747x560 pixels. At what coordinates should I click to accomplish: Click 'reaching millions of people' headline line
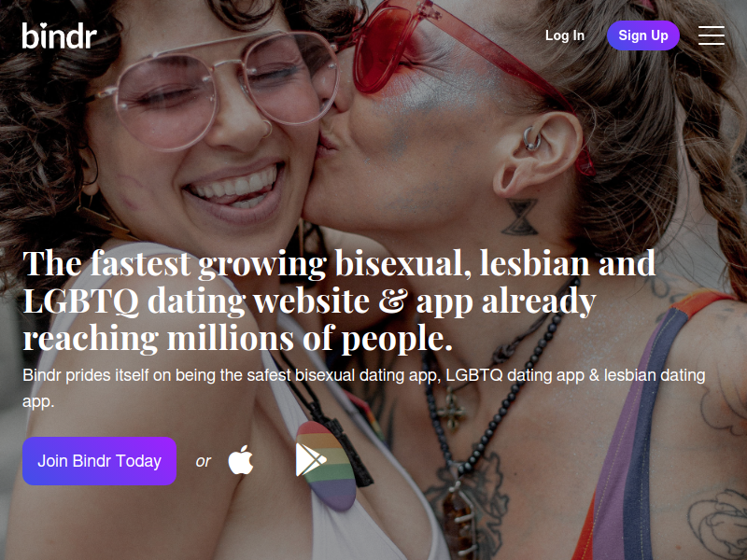click(x=237, y=338)
